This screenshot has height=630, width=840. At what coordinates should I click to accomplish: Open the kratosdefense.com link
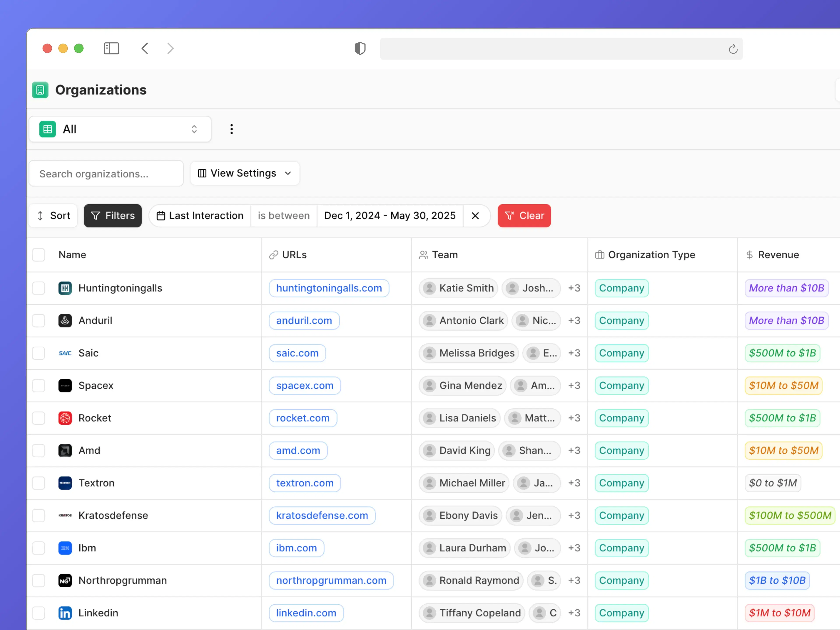point(322,515)
